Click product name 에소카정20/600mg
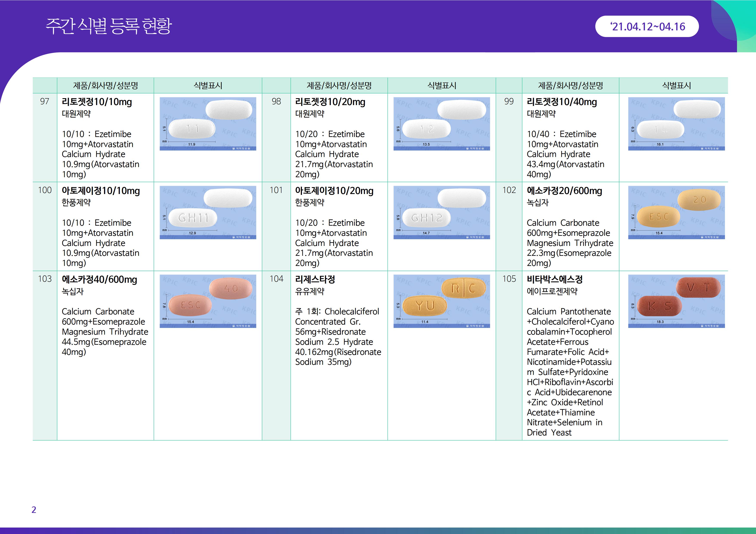The image size is (756, 534). coord(564,191)
